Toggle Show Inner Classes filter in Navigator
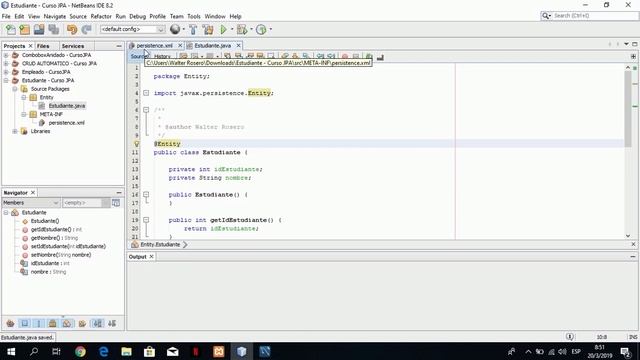The image size is (640, 360). pyautogui.click(x=67, y=324)
